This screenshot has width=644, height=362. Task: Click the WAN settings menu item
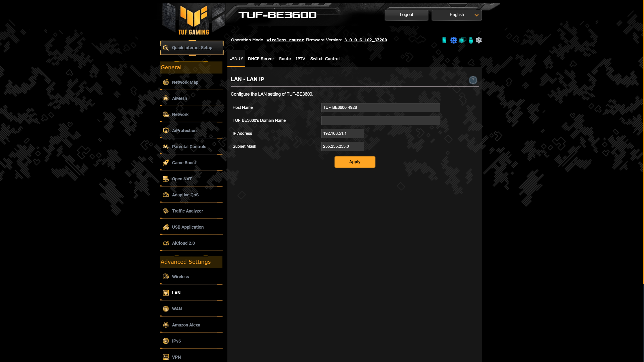point(176,309)
